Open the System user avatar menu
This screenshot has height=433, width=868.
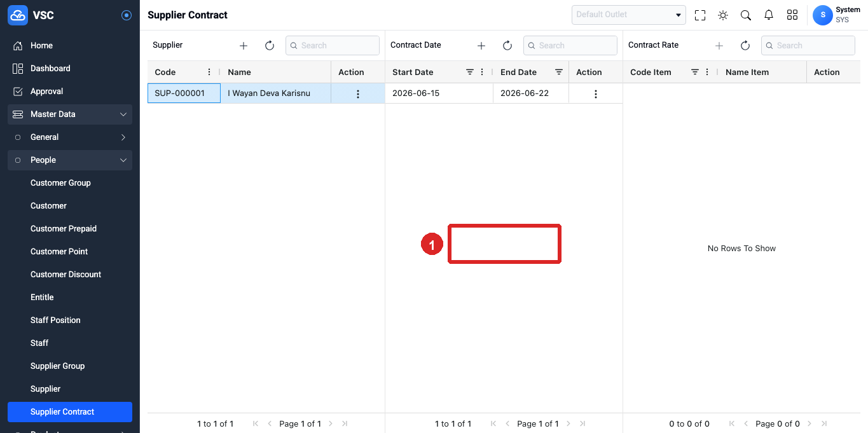point(823,15)
